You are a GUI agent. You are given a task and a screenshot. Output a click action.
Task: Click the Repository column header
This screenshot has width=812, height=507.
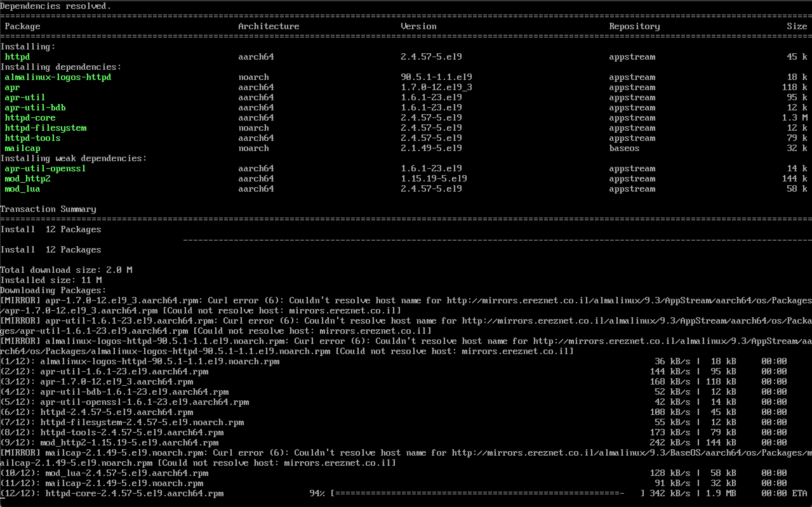tap(635, 26)
